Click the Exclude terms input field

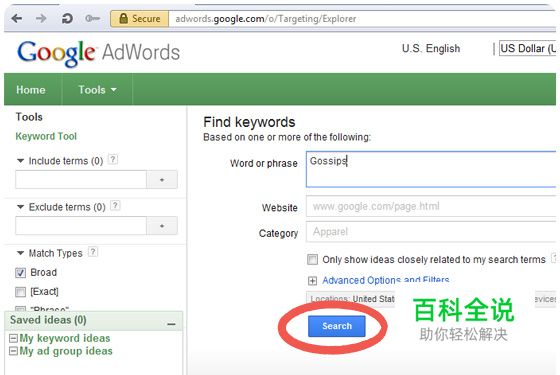coord(81,225)
